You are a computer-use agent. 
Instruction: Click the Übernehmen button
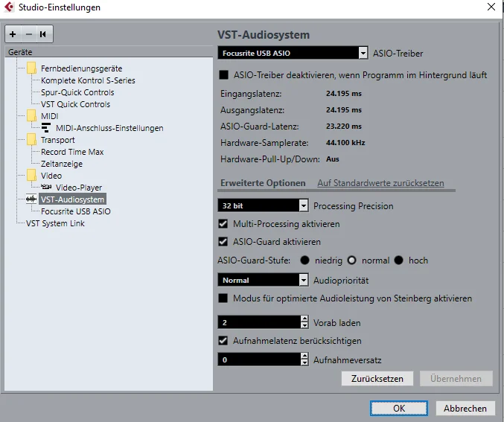tap(456, 379)
